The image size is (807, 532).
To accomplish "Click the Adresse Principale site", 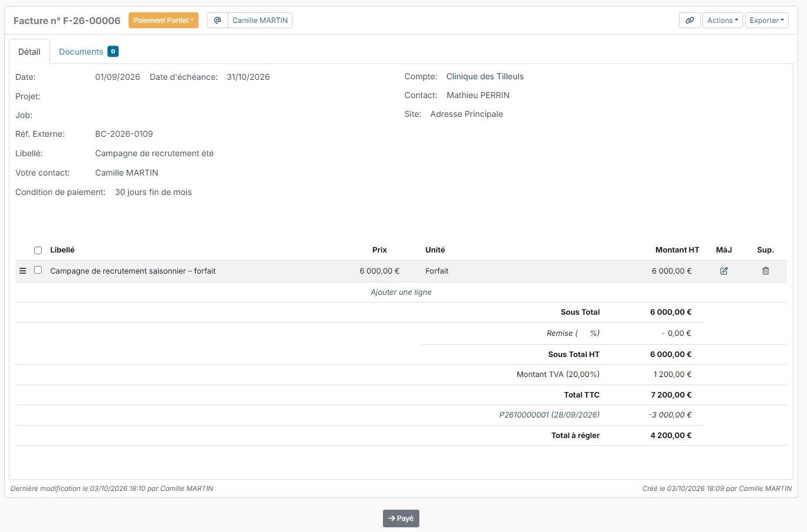I will (x=466, y=114).
